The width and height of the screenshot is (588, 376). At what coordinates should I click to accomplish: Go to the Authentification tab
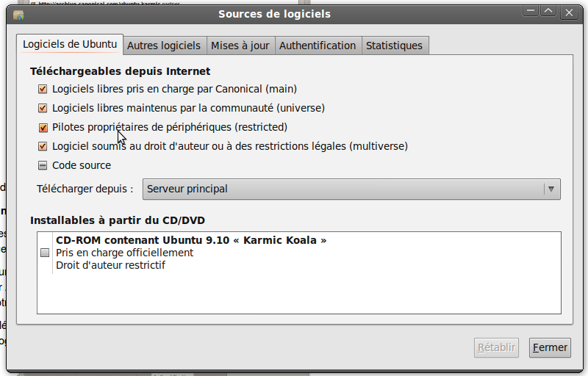tap(318, 46)
